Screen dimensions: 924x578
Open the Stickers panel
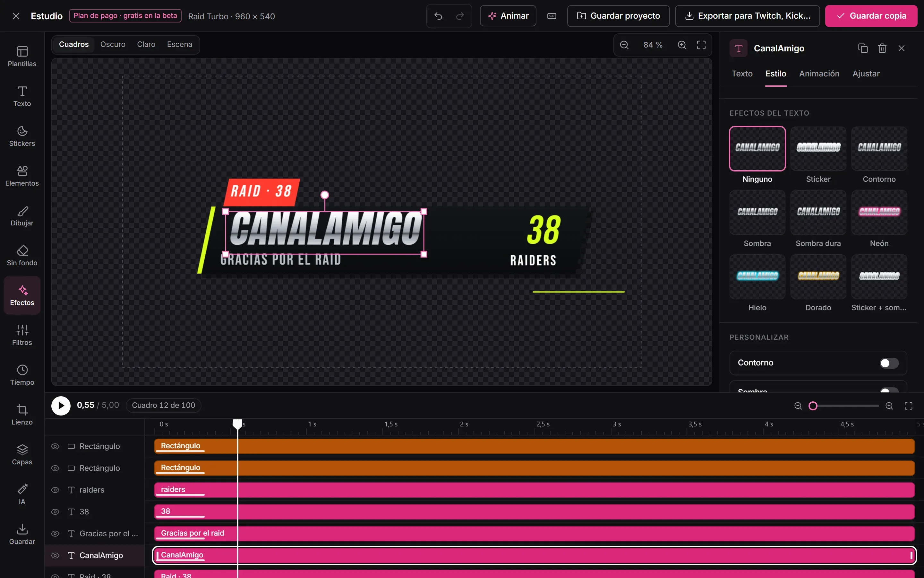(22, 136)
